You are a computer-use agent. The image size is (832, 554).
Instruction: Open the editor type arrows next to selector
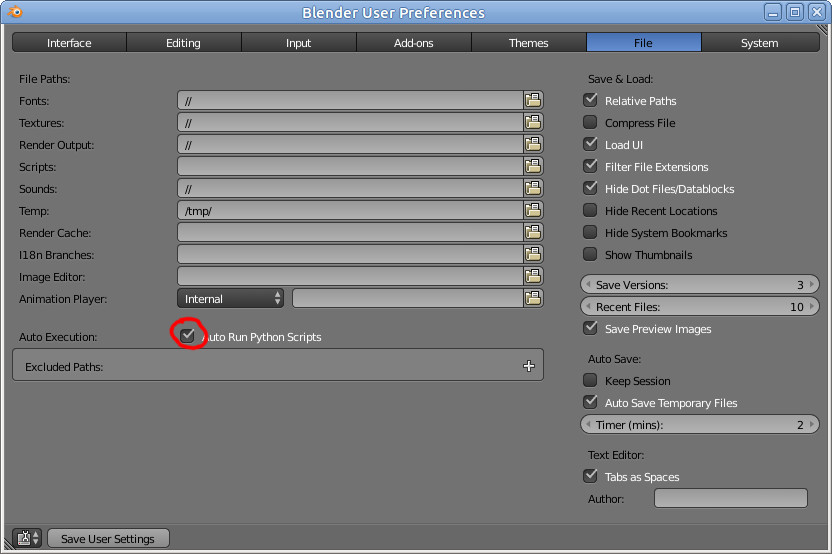coord(36,538)
